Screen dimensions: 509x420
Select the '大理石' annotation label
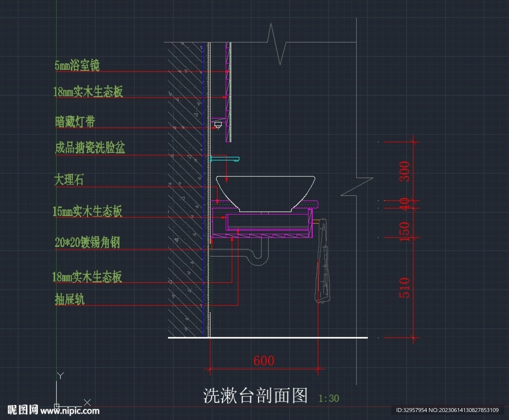click(69, 179)
